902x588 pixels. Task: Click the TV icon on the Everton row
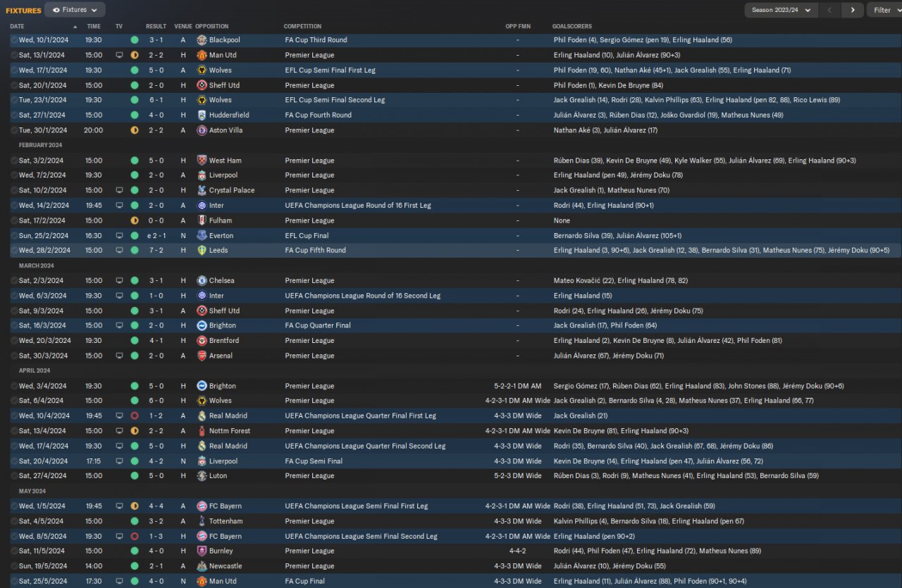(119, 236)
